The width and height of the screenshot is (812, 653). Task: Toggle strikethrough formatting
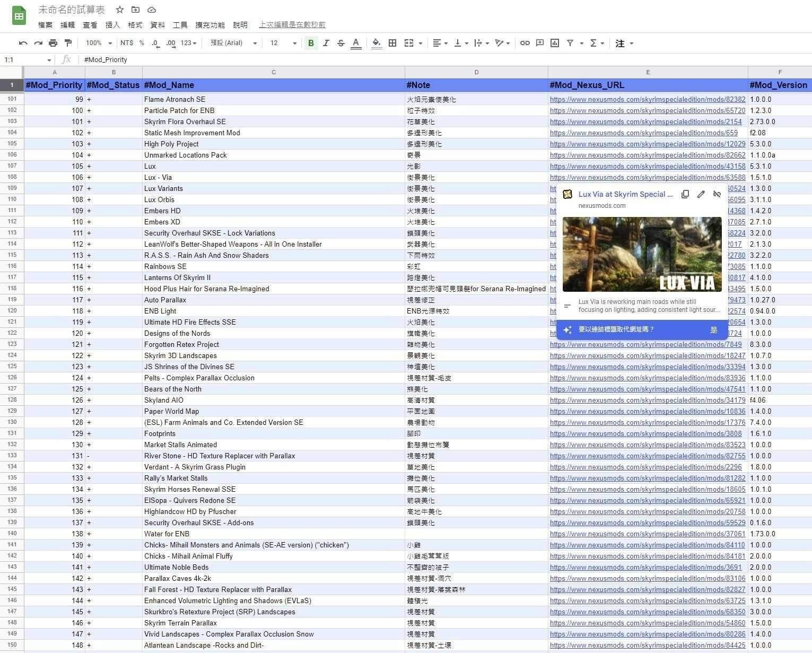pyautogui.click(x=340, y=43)
